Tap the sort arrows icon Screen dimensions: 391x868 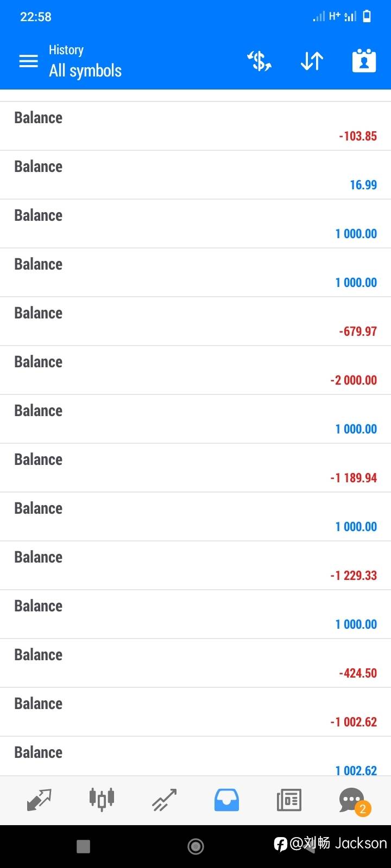(312, 61)
